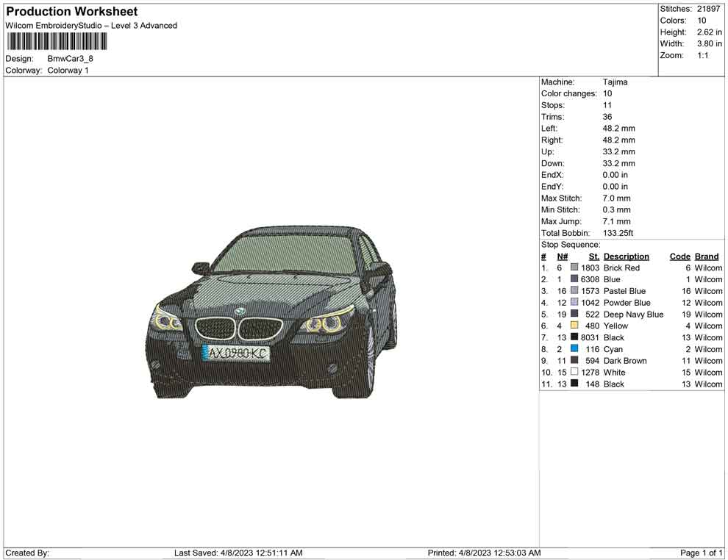This screenshot has width=728, height=560.
Task: Click the Black 8031 color swatch
Action: pos(574,337)
